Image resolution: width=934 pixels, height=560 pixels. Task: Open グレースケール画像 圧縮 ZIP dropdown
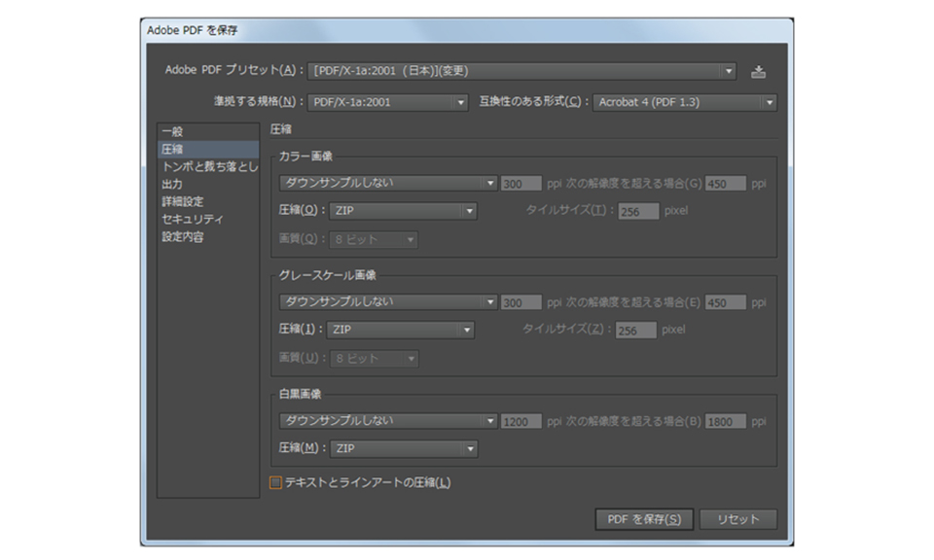(x=400, y=330)
